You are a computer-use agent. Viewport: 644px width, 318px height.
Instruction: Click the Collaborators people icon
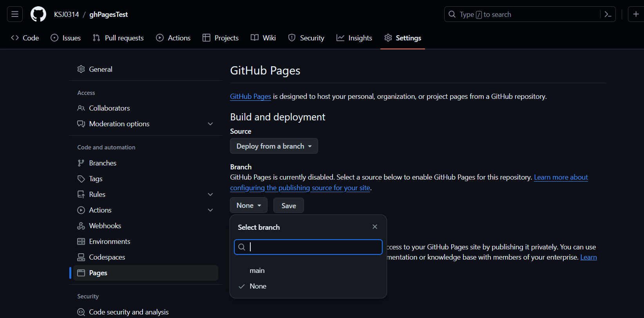coord(81,108)
